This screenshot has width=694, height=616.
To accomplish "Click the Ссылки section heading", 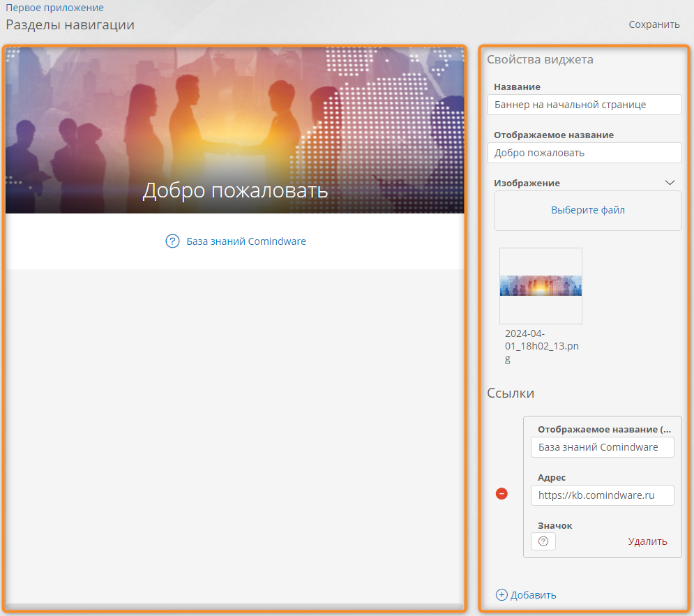I will [511, 393].
